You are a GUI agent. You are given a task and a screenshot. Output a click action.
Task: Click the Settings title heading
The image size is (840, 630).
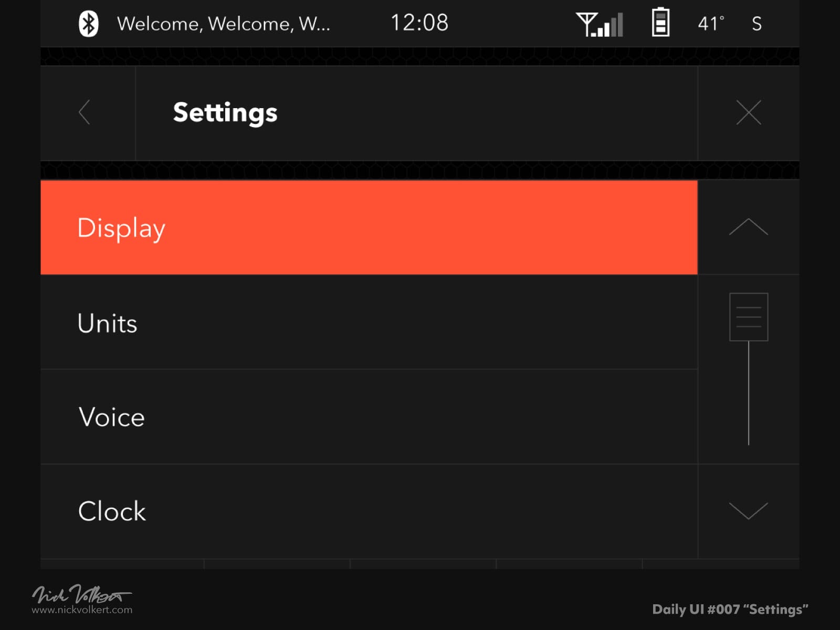[225, 112]
